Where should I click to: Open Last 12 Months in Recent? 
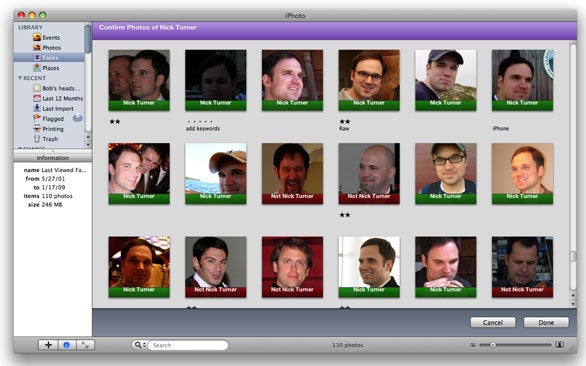coord(58,98)
